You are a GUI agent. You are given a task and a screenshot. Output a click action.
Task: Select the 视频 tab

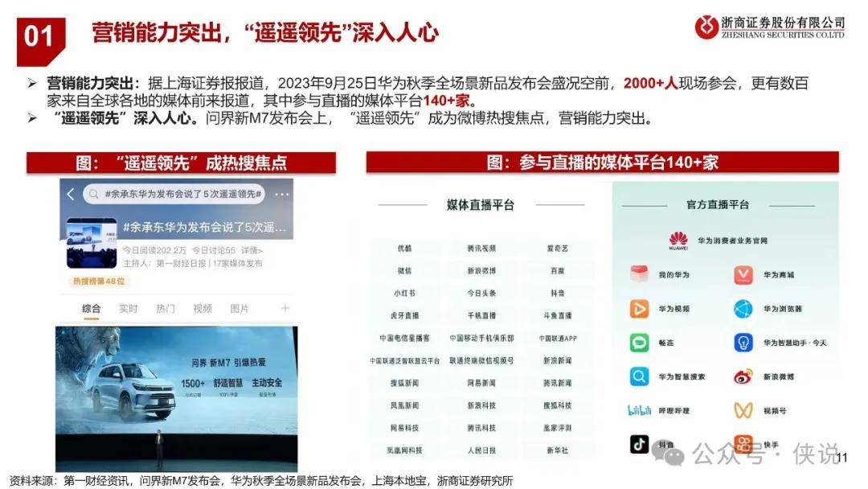click(x=203, y=309)
